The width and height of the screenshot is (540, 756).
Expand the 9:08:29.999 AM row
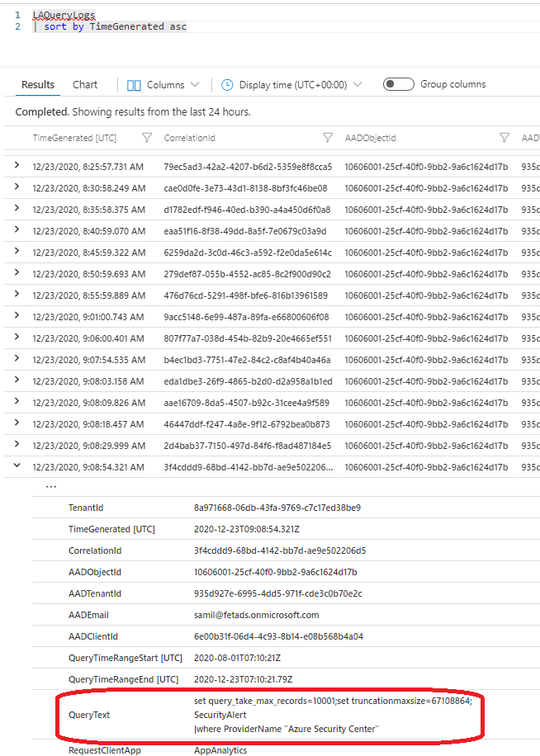(x=17, y=444)
